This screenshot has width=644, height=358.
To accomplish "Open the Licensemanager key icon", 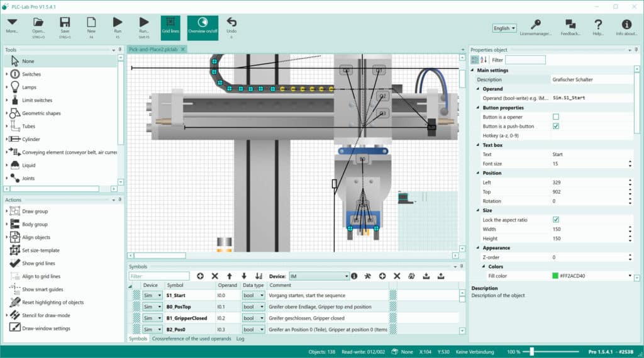I will coord(536,28).
